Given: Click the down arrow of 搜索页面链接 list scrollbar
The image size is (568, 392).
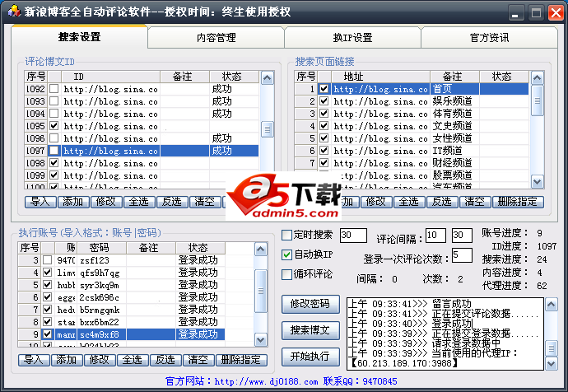Looking at the screenshot, I should click(x=538, y=182).
